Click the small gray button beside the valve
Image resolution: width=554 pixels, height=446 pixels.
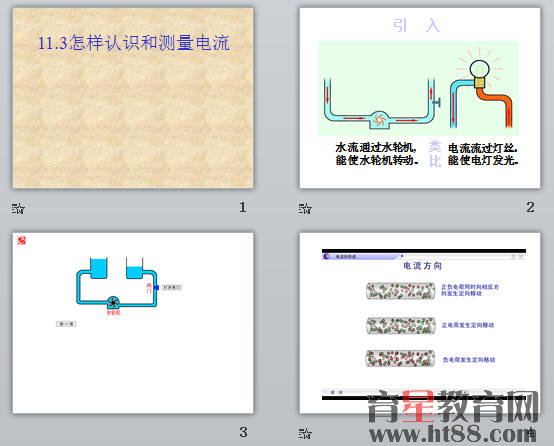click(172, 288)
